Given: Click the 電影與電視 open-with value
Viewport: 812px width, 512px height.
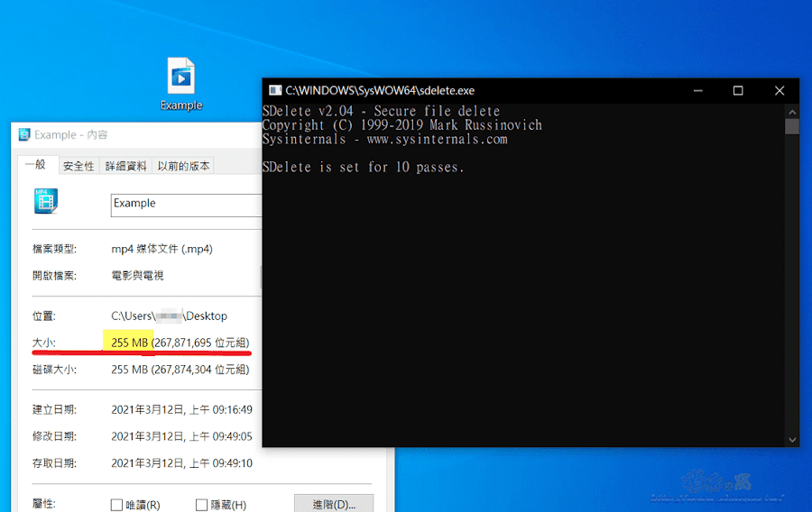Looking at the screenshot, I should pos(137,276).
